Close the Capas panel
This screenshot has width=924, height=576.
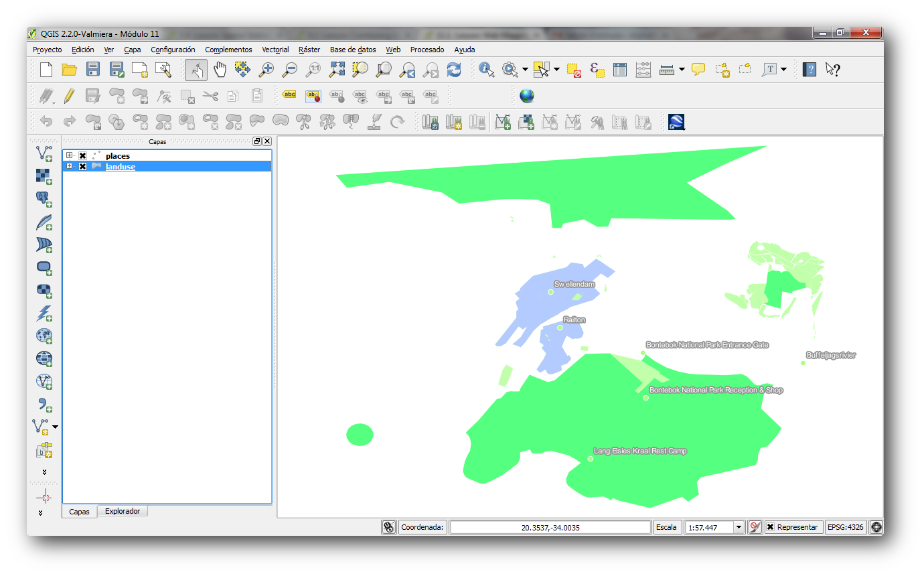[x=267, y=141]
